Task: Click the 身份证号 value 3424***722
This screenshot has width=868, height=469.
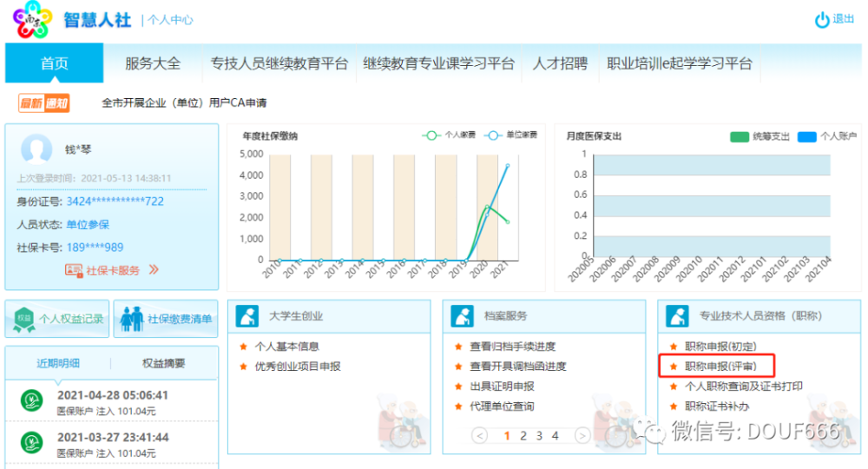Action: point(115,201)
